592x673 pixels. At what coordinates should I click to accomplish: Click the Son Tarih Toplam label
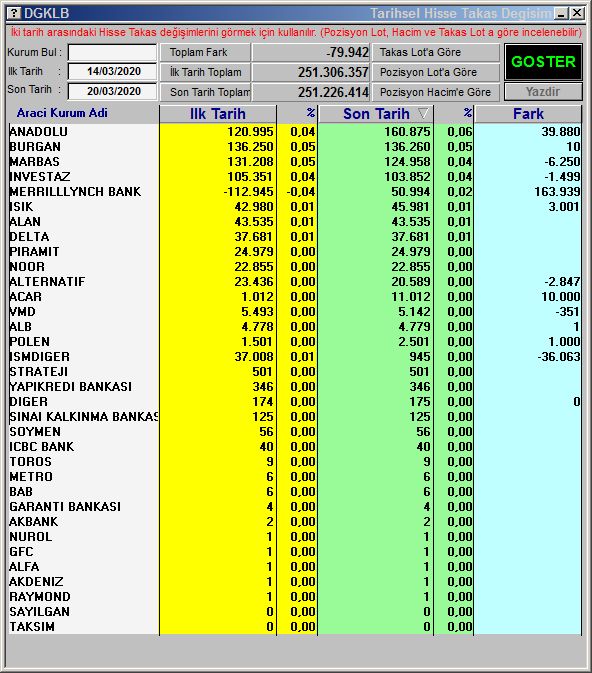click(205, 92)
